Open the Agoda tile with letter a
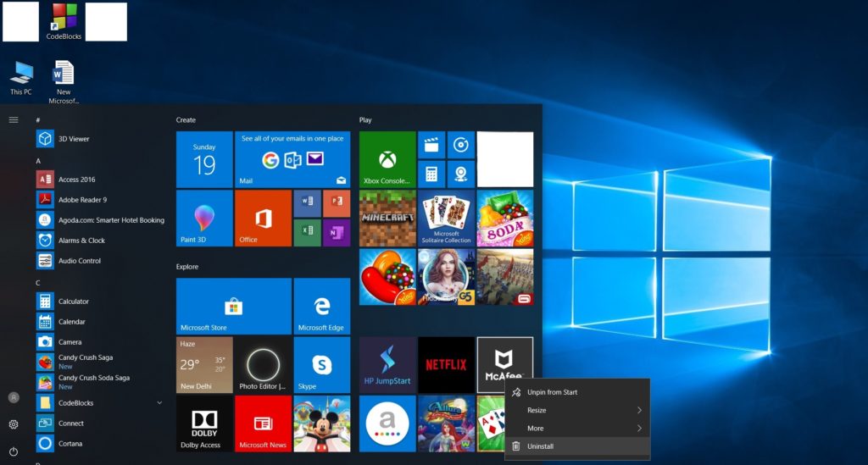Viewport: 868px width, 465px height. (x=387, y=423)
